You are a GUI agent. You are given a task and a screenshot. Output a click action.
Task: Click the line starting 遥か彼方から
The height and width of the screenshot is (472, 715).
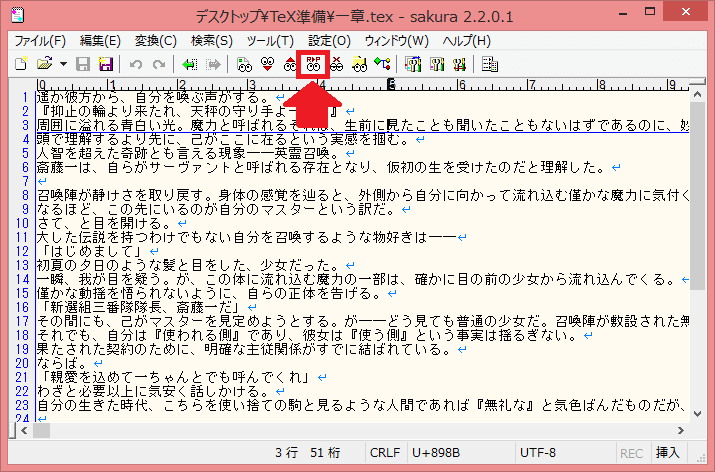(x=155, y=97)
